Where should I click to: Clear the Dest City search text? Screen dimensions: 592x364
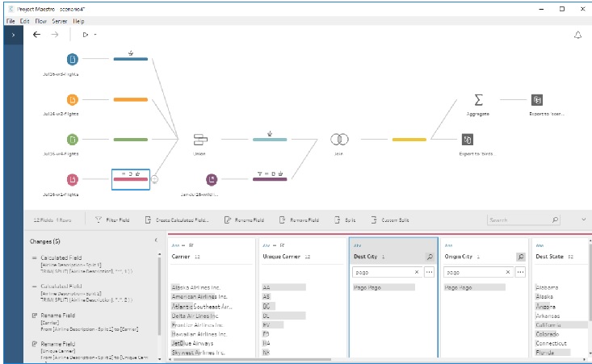417,273
